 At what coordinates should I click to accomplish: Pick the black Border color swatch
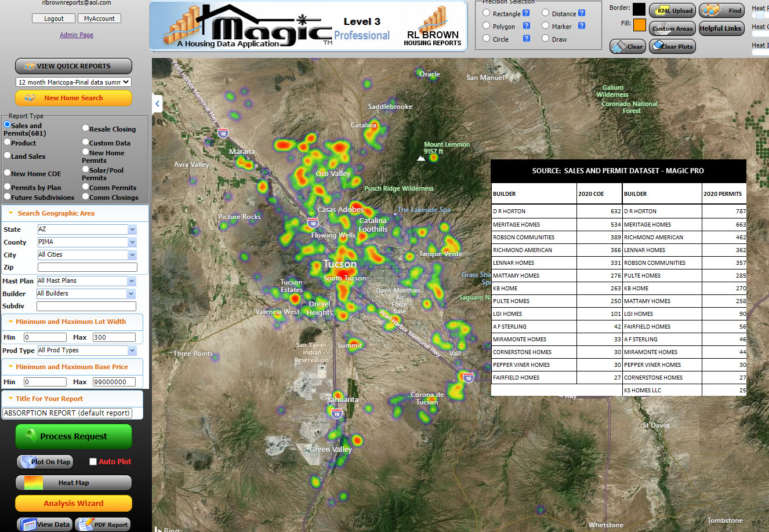coord(639,9)
